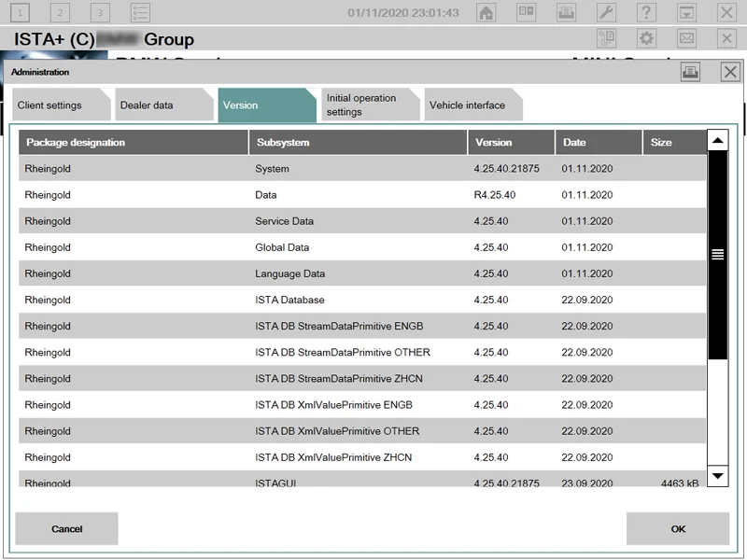Click the Package designation column header
This screenshot has width=747, height=560.
(x=134, y=143)
